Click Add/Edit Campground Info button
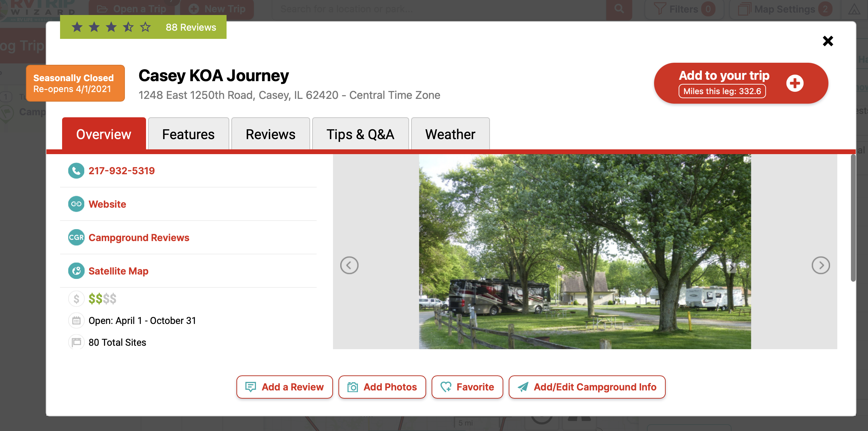 (587, 387)
